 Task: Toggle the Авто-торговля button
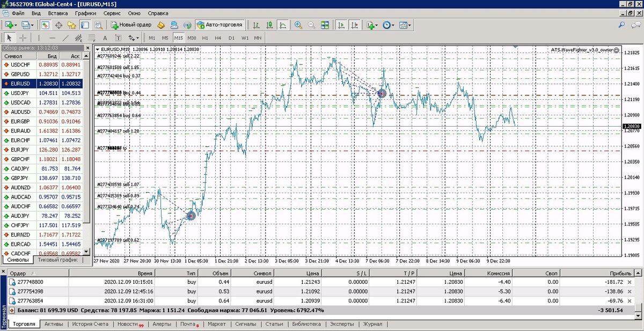[x=220, y=25]
